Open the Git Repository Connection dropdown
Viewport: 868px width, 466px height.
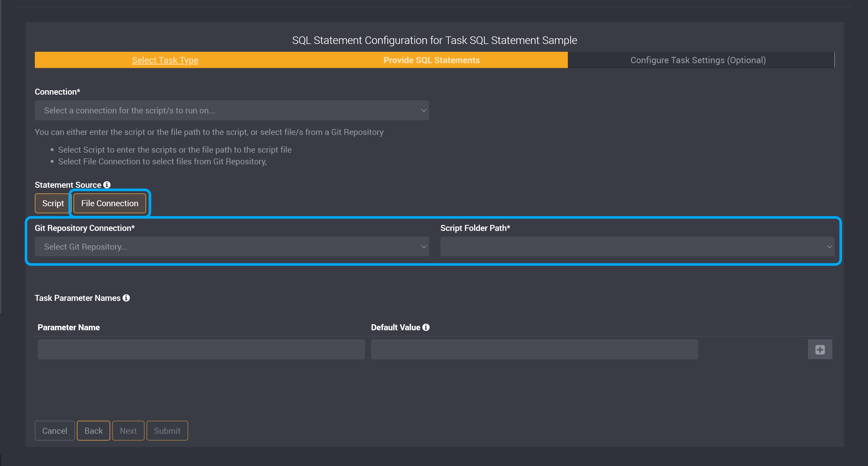pyautogui.click(x=232, y=247)
